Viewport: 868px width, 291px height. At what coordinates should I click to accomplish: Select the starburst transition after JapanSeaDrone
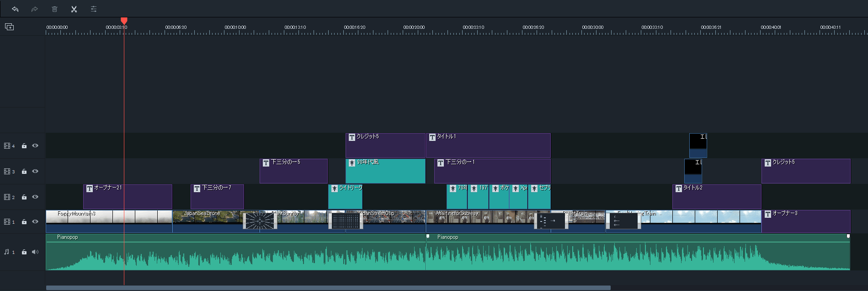click(260, 221)
